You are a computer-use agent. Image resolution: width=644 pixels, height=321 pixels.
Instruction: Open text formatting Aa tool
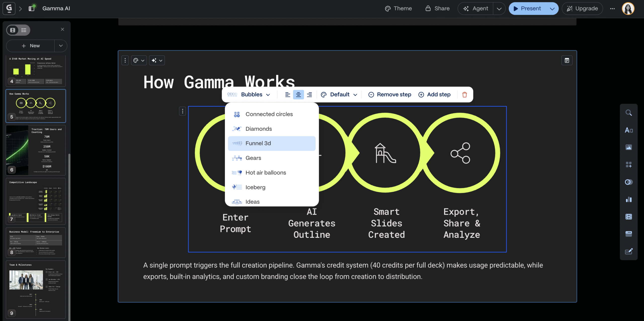click(629, 130)
